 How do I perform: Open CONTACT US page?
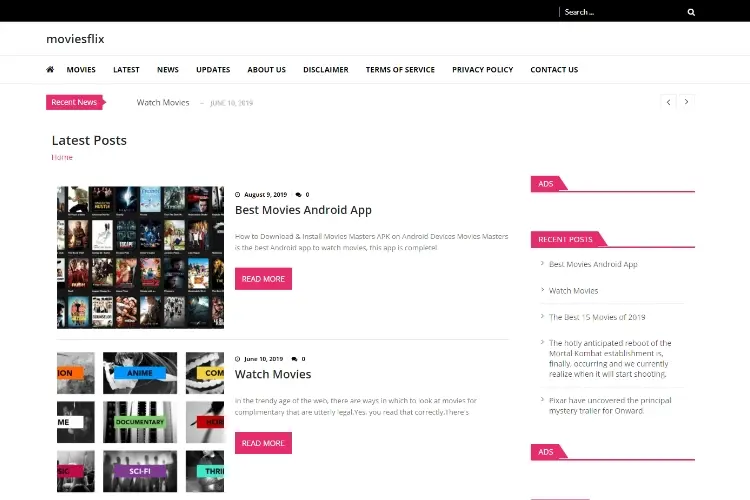(x=554, y=69)
